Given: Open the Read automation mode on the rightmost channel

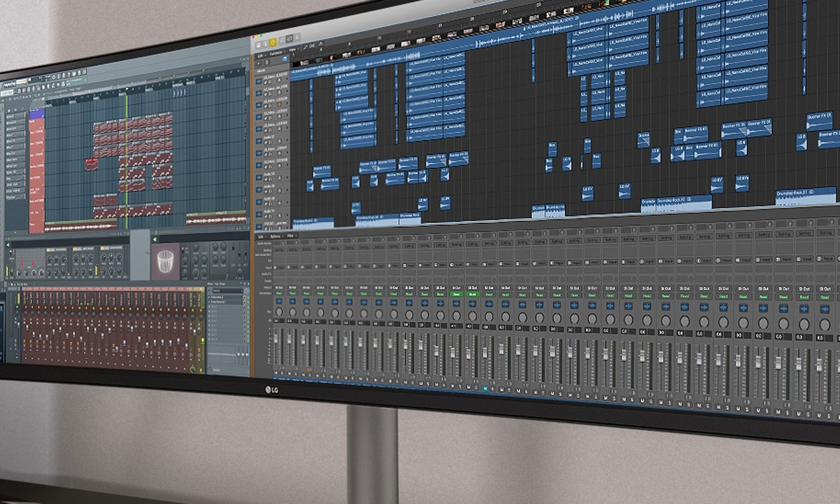Looking at the screenshot, I should 824,297.
